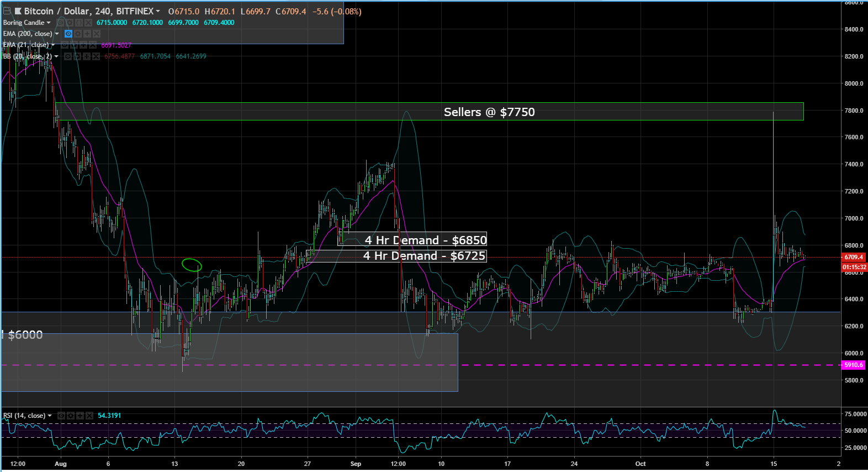Remove the EMA (200, close) indicator
868x472 pixels.
click(97, 34)
